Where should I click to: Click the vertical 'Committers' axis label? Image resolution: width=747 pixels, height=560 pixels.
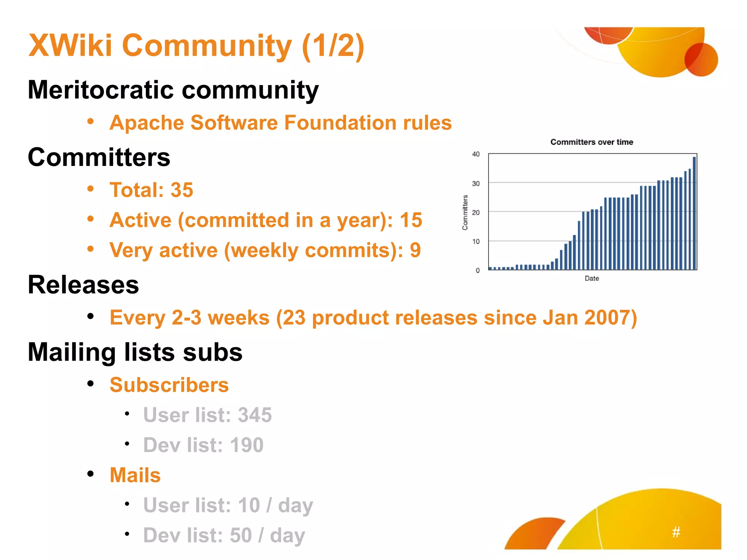tap(465, 213)
